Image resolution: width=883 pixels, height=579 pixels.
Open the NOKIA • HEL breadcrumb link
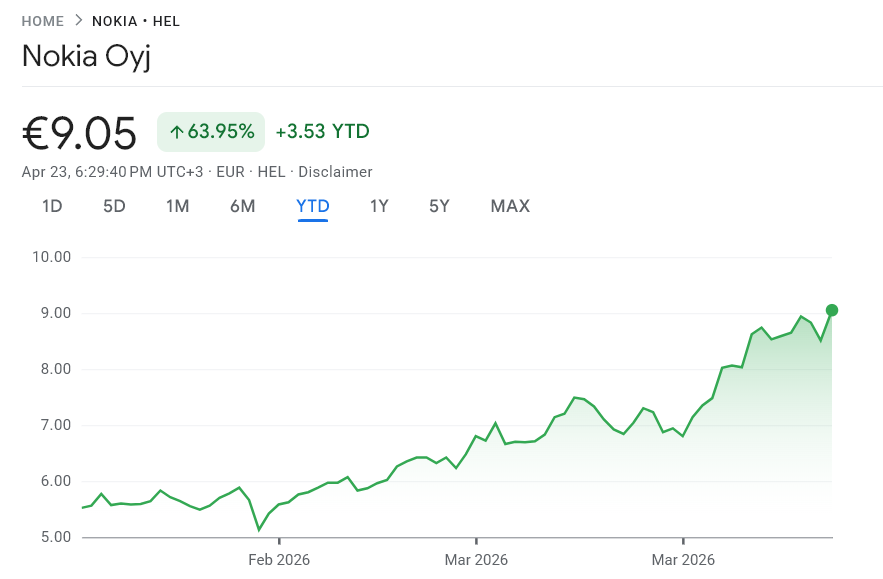135,20
